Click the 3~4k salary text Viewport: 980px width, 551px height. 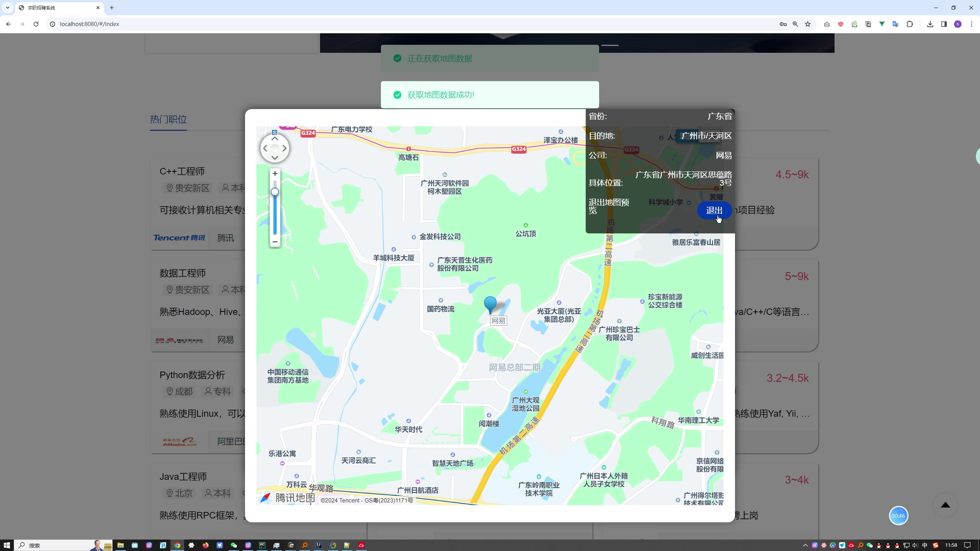click(x=797, y=480)
